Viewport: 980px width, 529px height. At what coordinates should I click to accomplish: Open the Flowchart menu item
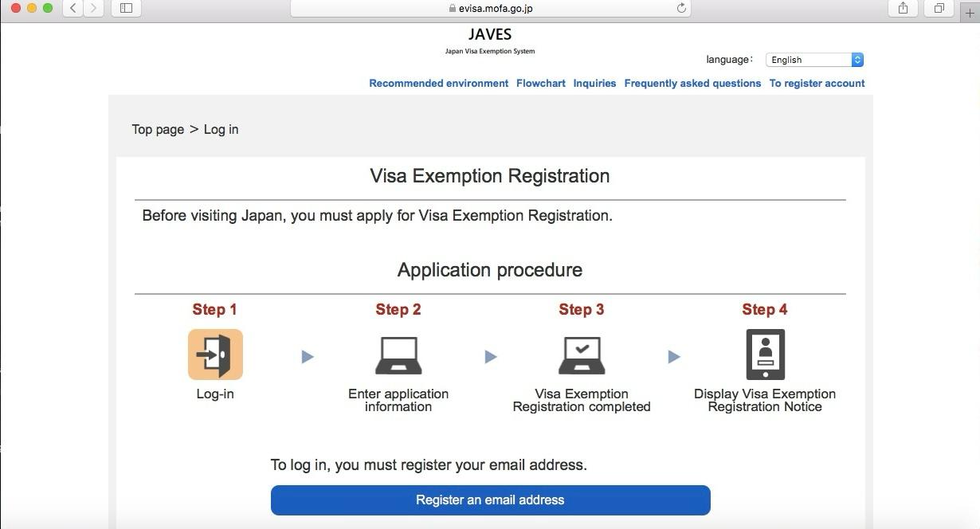coord(540,83)
